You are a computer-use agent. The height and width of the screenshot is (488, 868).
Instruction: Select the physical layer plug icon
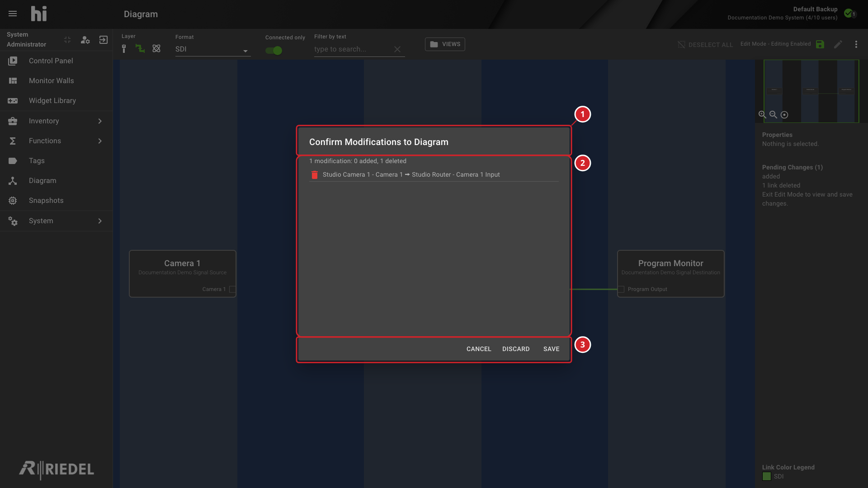tap(124, 49)
